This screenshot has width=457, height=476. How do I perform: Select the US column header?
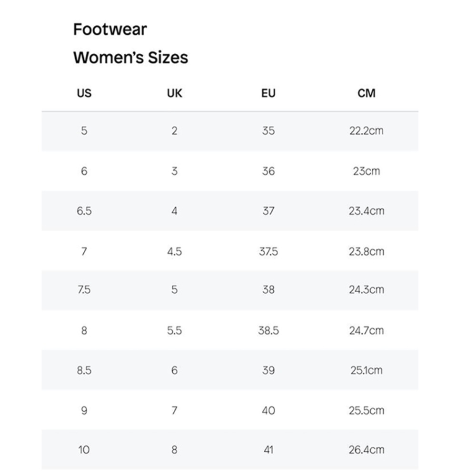point(84,93)
